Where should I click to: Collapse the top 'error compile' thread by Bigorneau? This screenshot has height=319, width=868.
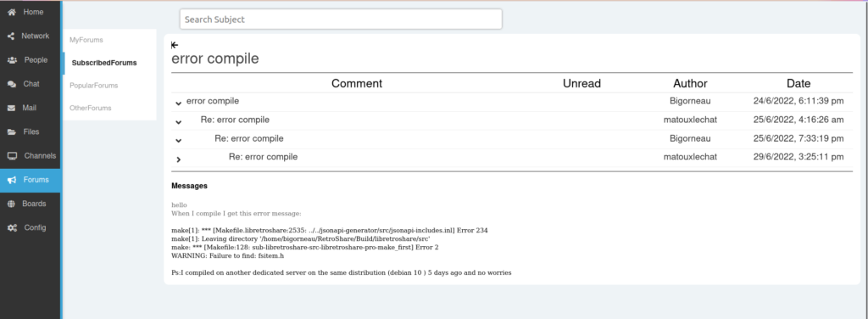click(178, 103)
